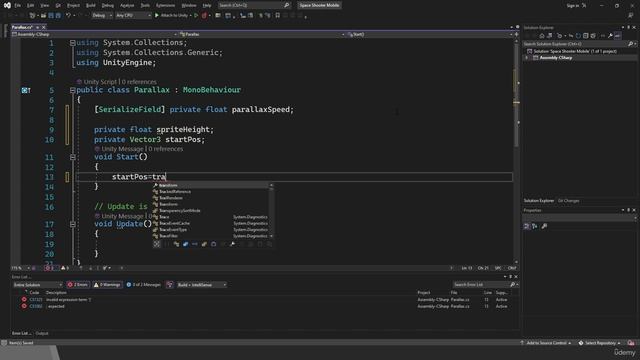The width and height of the screenshot is (640, 360).
Task: Click the Save All toolbar icon
Action: (x=58, y=16)
